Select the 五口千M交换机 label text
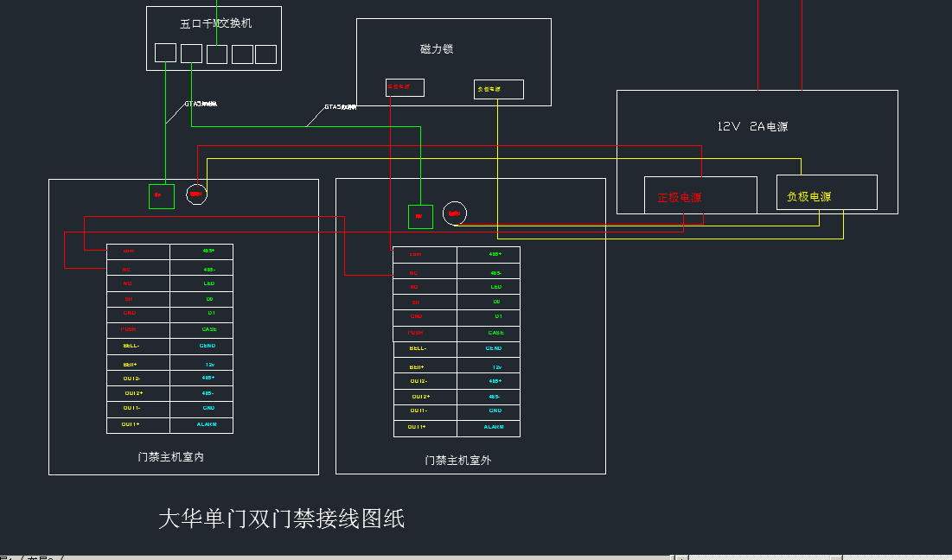 215,23
